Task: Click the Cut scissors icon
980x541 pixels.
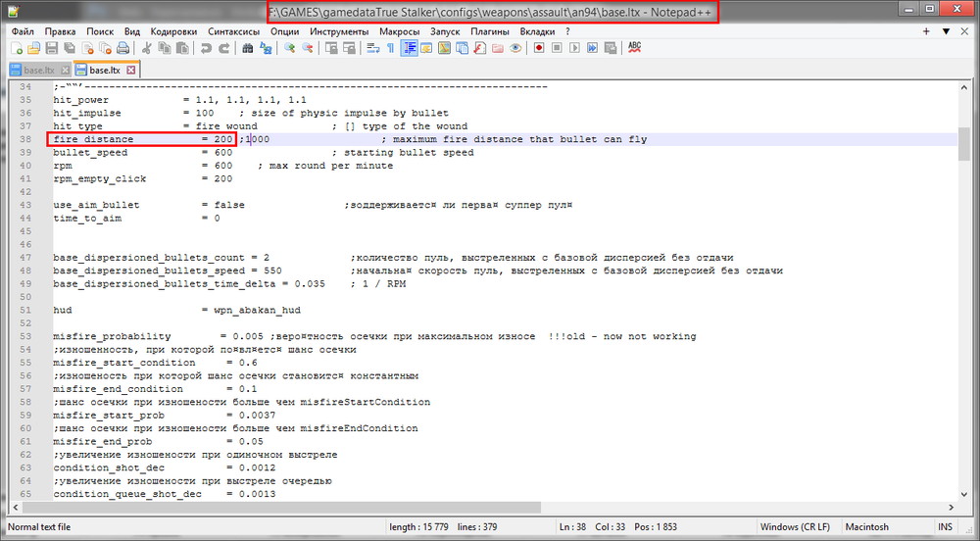Action: (x=147, y=47)
